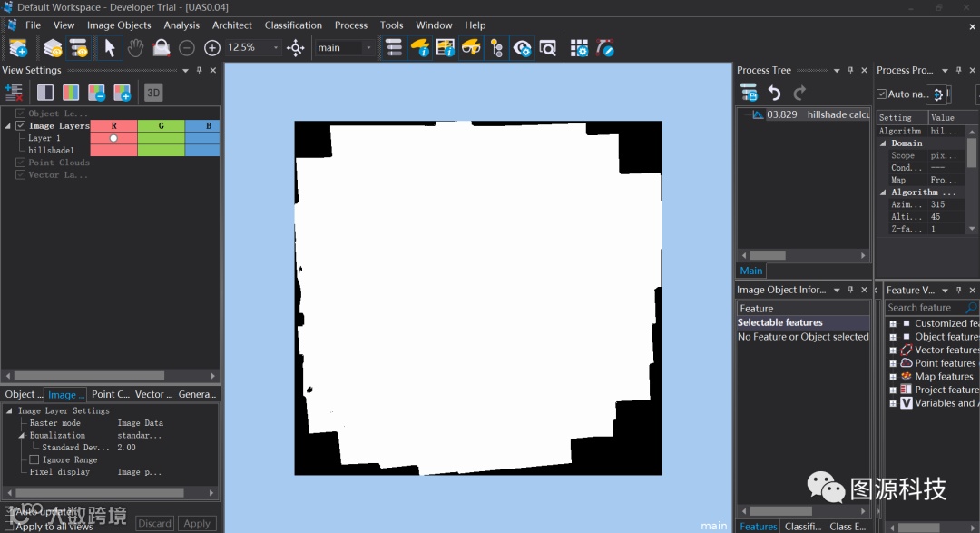Click the gear icon next to Auto name
This screenshot has width=980, height=533.
pos(938,94)
